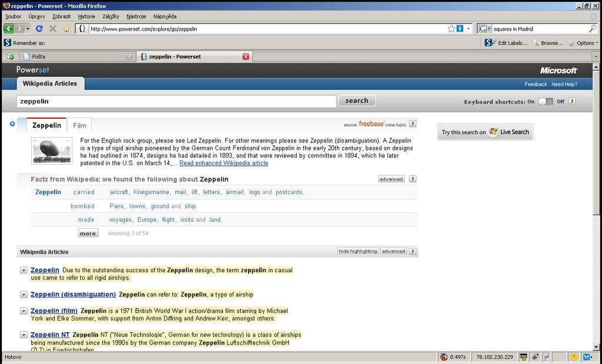Viewport: 602px width, 364px height.
Task: Click the S icon beside Remember as
Action: (7, 42)
